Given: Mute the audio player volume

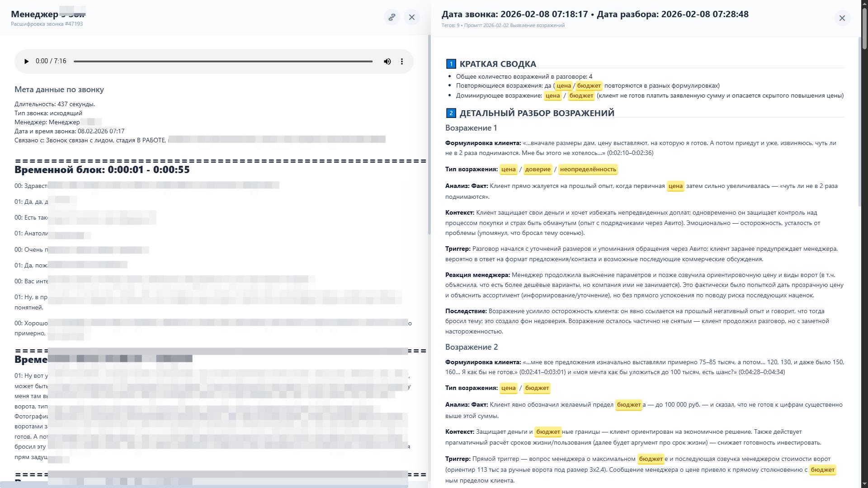Looking at the screenshot, I should [x=387, y=61].
